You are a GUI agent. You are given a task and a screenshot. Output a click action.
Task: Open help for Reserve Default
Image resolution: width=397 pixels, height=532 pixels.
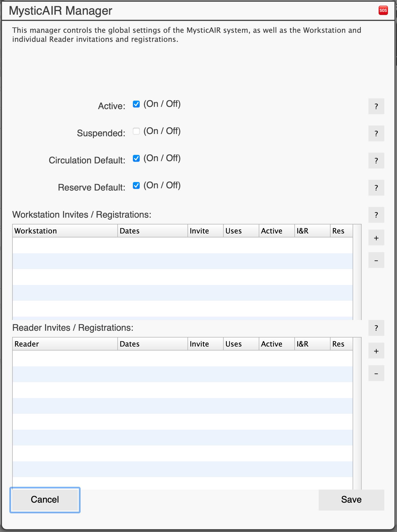[376, 188]
